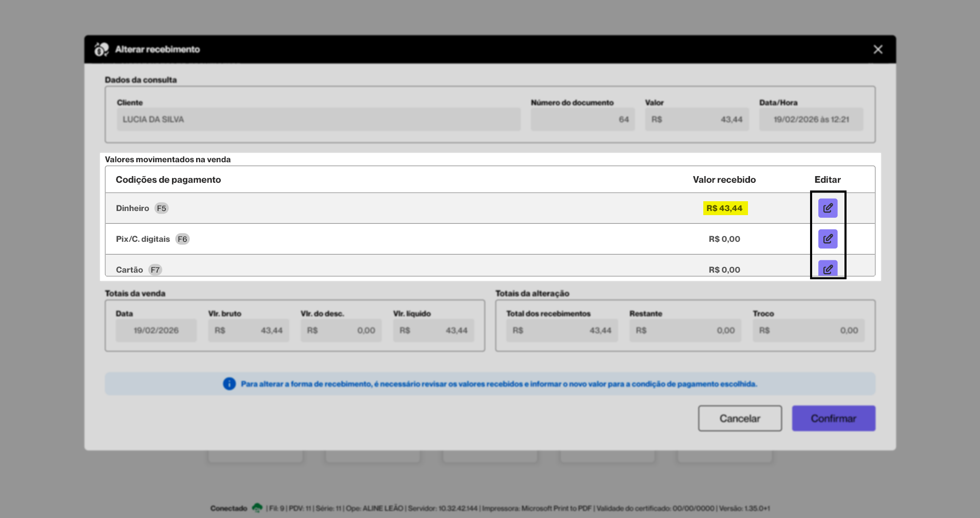This screenshot has width=980, height=518.
Task: Click the Total dos recebimentos field
Action: (x=562, y=331)
